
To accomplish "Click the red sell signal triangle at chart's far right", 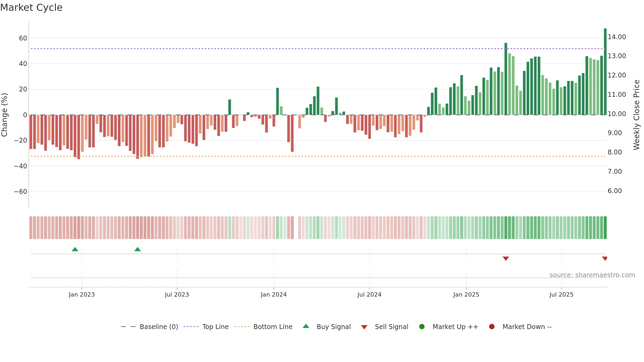I will pos(605,258).
